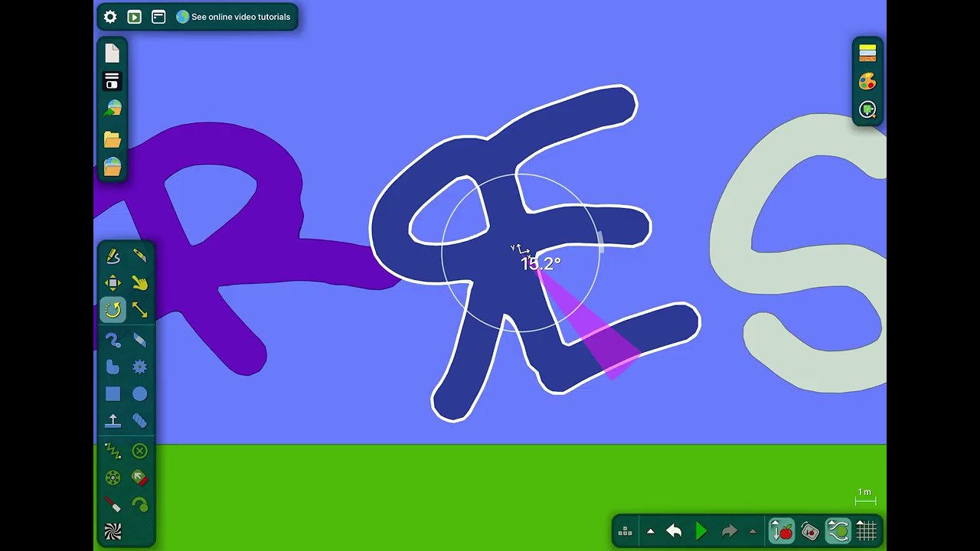Redo the undone action
Screen dimensions: 980x551
click(729, 531)
